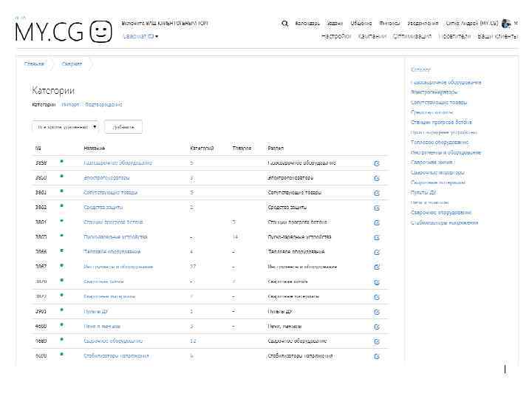Edit the Стабилизаторы напряжения category via its icon
This screenshot has height=399, width=532.
377,356
